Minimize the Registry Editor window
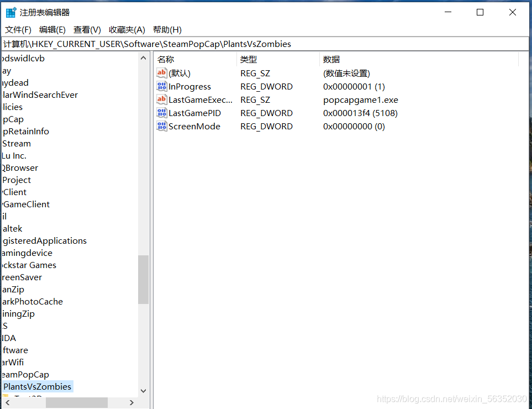 tap(448, 12)
